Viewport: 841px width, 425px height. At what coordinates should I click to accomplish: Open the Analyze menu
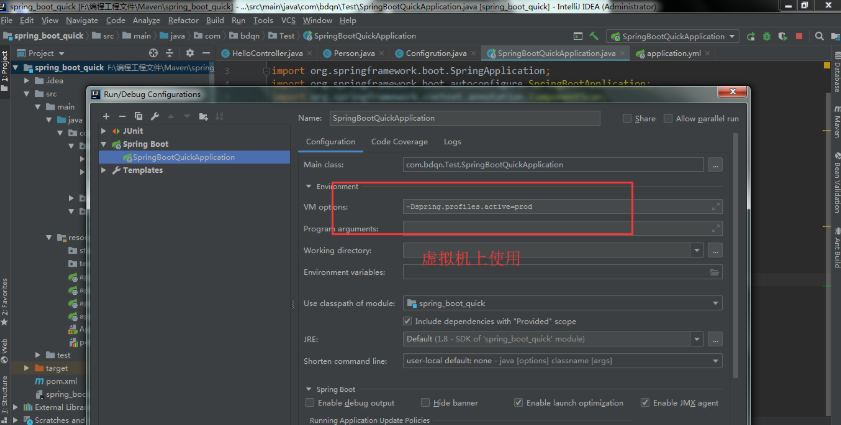tap(146, 20)
